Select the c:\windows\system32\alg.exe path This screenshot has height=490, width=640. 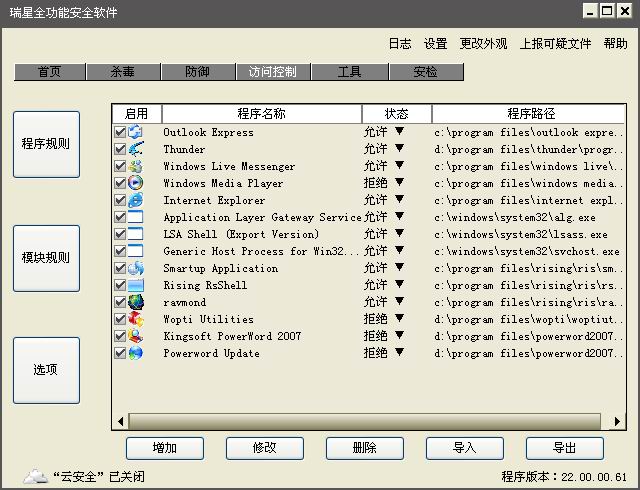515,218
